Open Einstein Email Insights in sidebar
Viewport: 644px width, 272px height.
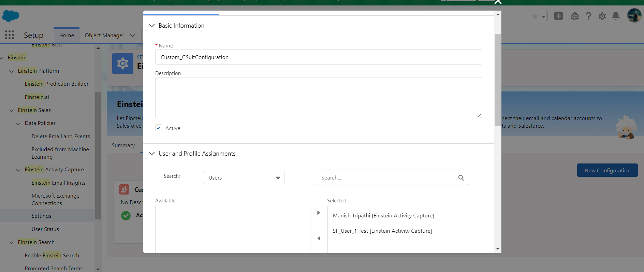click(58, 183)
